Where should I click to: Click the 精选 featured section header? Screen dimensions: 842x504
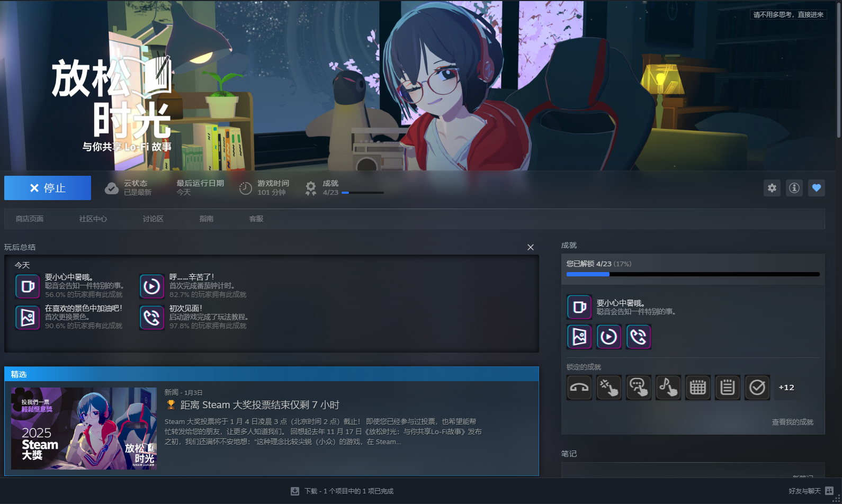272,374
